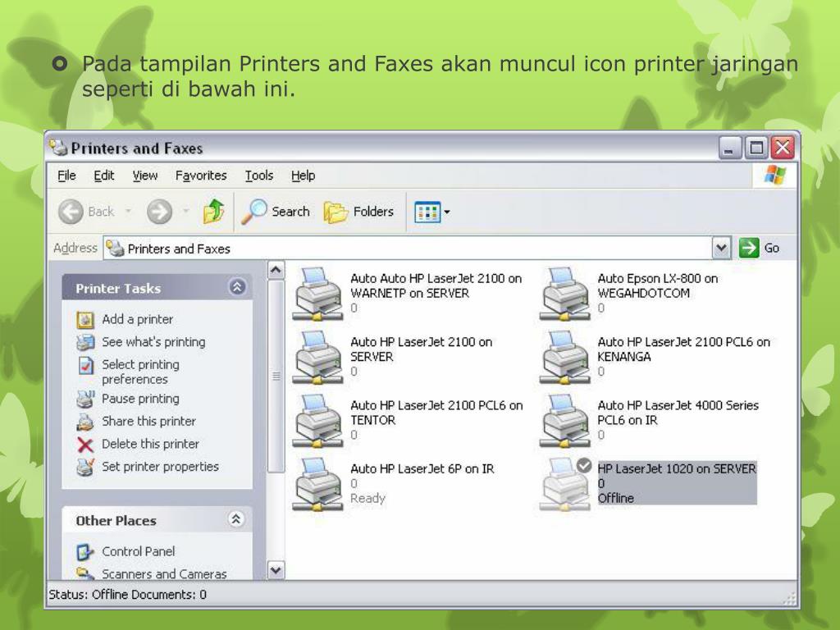Screen dimensions: 840x630
Task: Click the title bar Printers and Faxes icon
Action: point(58,148)
